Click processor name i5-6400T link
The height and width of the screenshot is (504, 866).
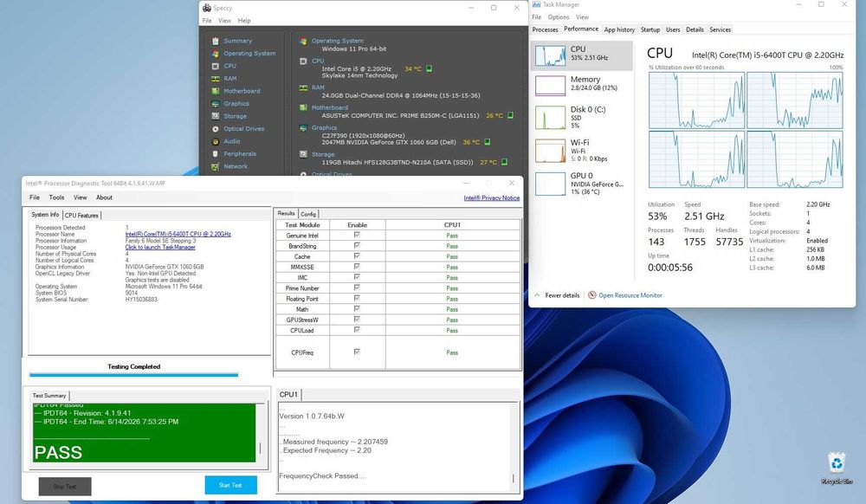pos(178,234)
